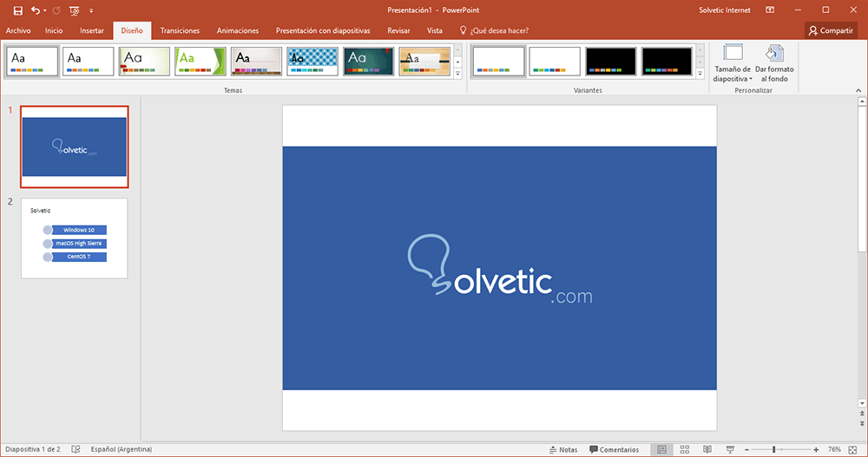This screenshot has height=457, width=868.
Task: Open the Animaciones tab
Action: [238, 30]
